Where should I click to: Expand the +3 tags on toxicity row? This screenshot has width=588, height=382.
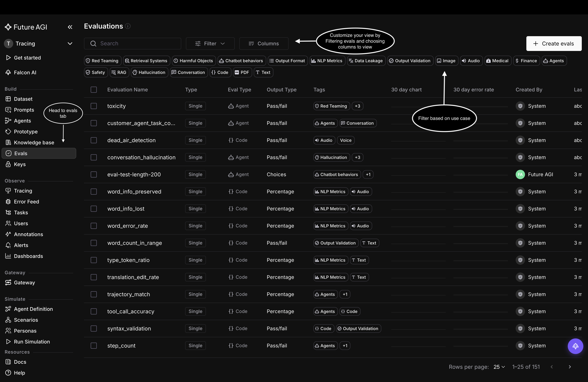click(x=357, y=106)
